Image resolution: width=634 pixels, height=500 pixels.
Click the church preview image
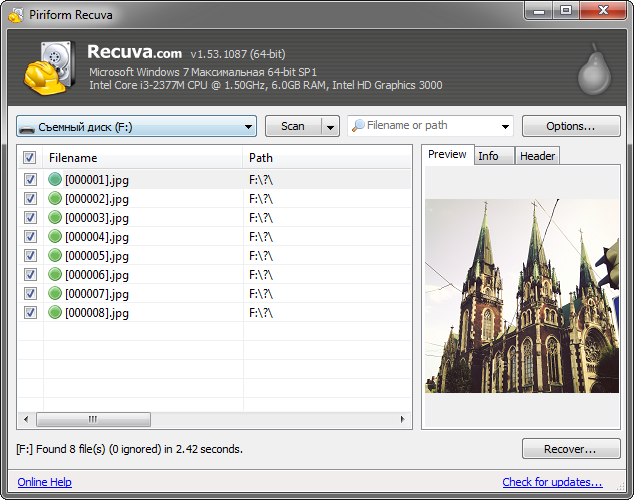(x=522, y=295)
